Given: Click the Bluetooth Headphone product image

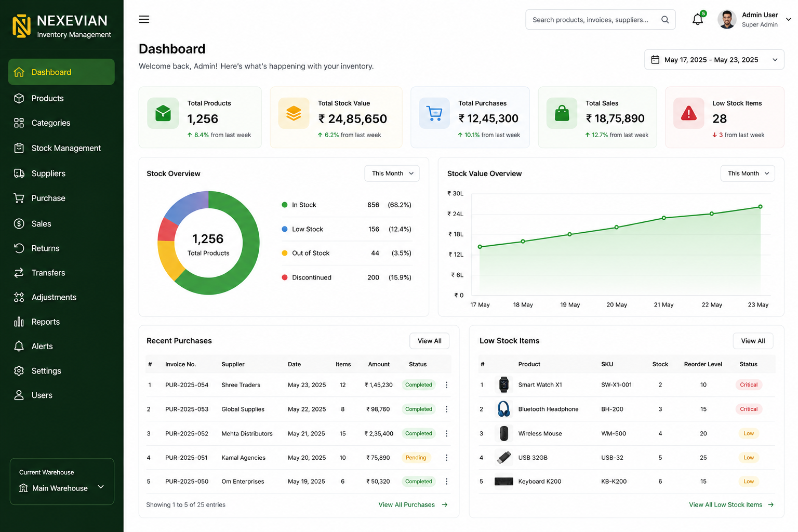Looking at the screenshot, I should (503, 409).
